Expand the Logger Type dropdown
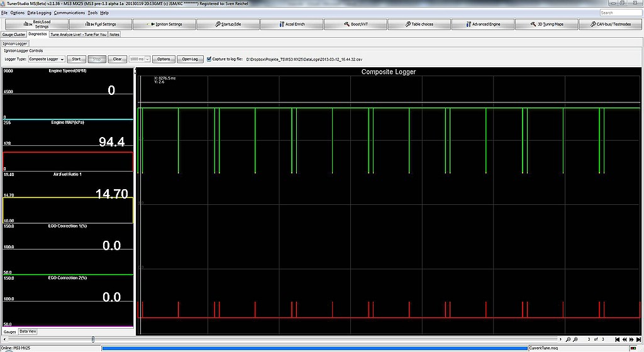 click(x=62, y=59)
